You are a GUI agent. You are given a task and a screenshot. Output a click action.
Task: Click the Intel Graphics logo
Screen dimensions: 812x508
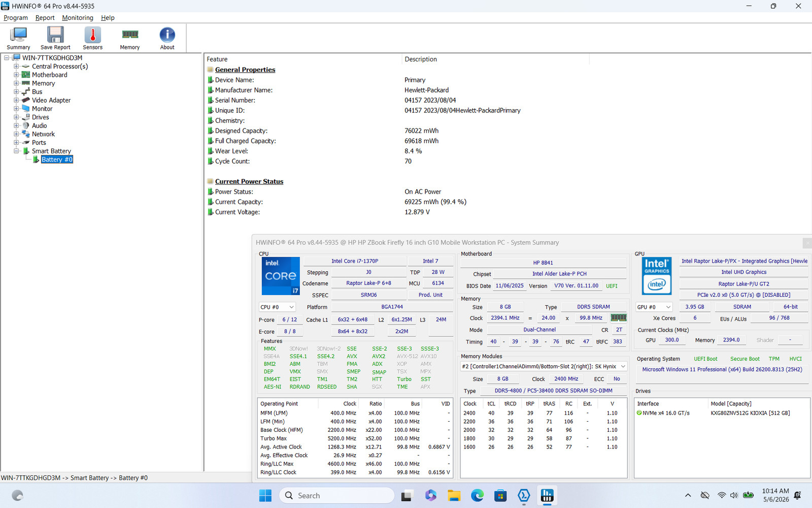657,276
